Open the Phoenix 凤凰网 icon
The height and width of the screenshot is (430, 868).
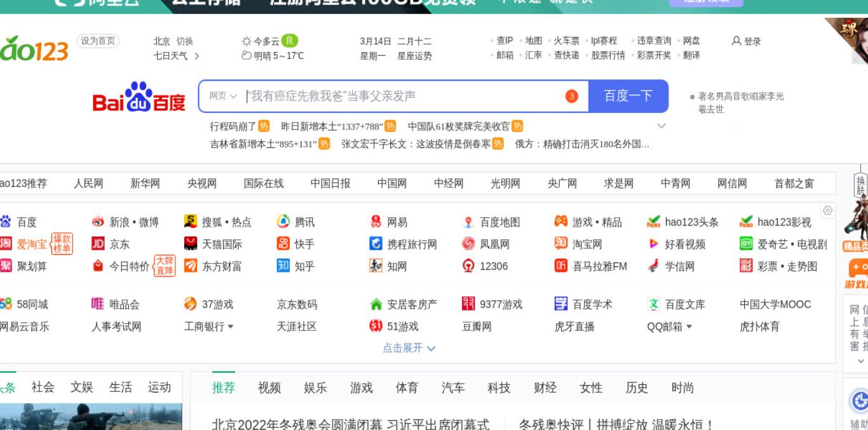point(469,244)
